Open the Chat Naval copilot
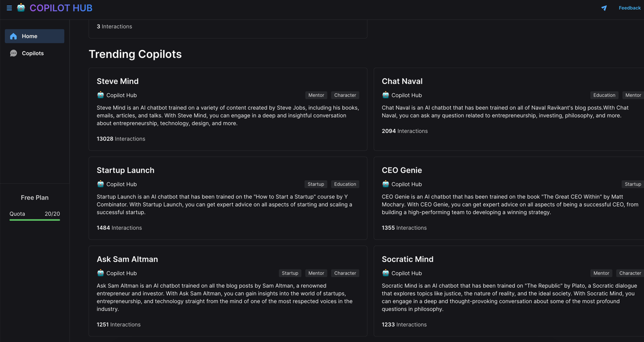Viewport: 644px width, 342px height. [402, 81]
